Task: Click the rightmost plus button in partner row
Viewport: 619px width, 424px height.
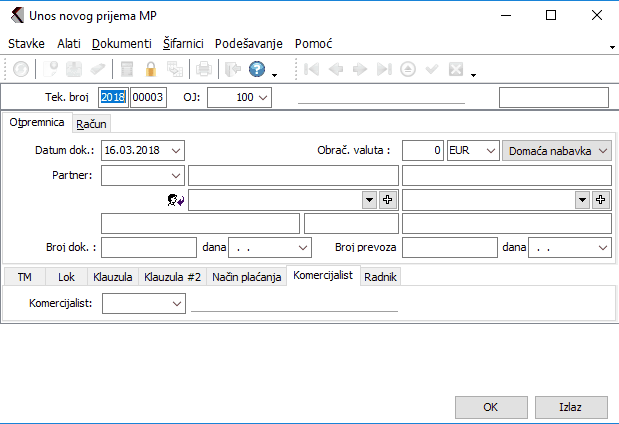Action: click(x=601, y=200)
